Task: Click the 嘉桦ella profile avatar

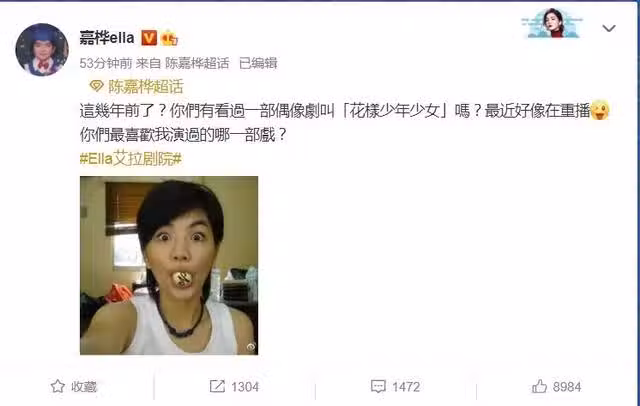Action: (x=42, y=50)
